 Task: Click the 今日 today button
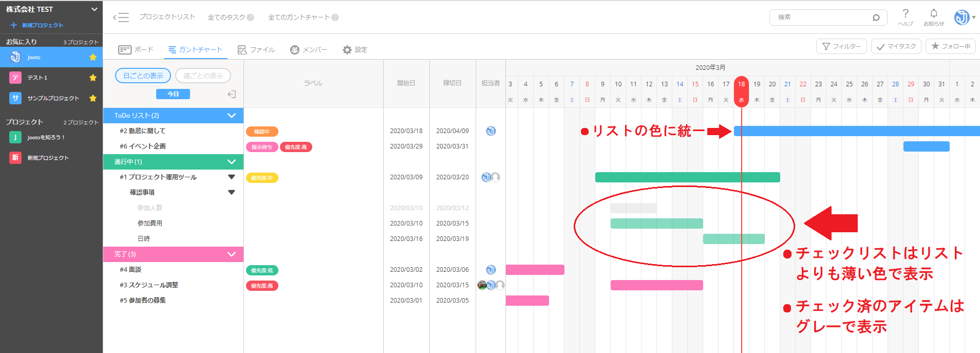[x=173, y=94]
